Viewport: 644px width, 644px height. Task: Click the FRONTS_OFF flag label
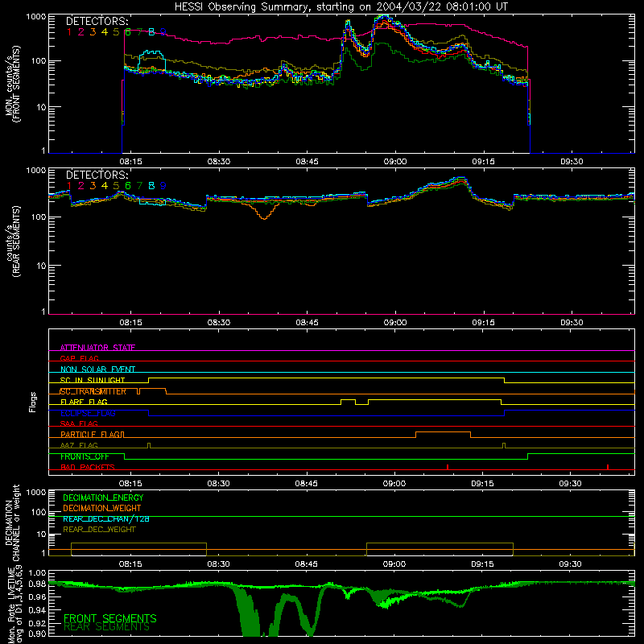click(x=85, y=456)
